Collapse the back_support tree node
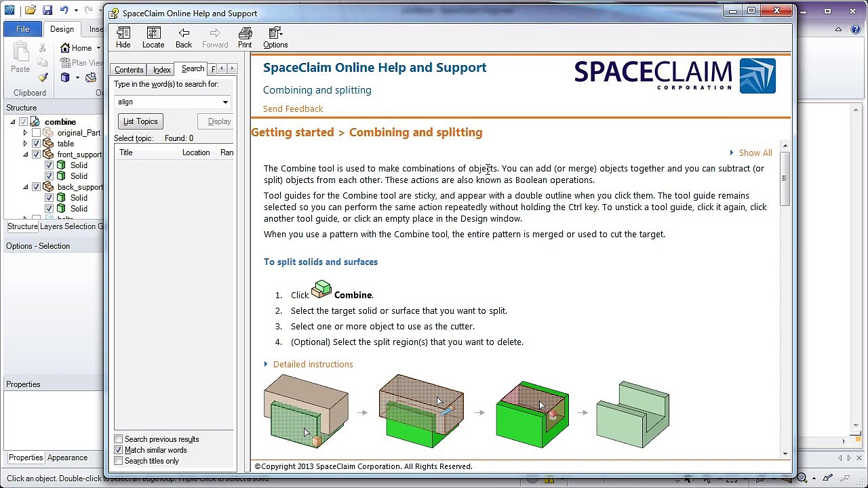 26,187
